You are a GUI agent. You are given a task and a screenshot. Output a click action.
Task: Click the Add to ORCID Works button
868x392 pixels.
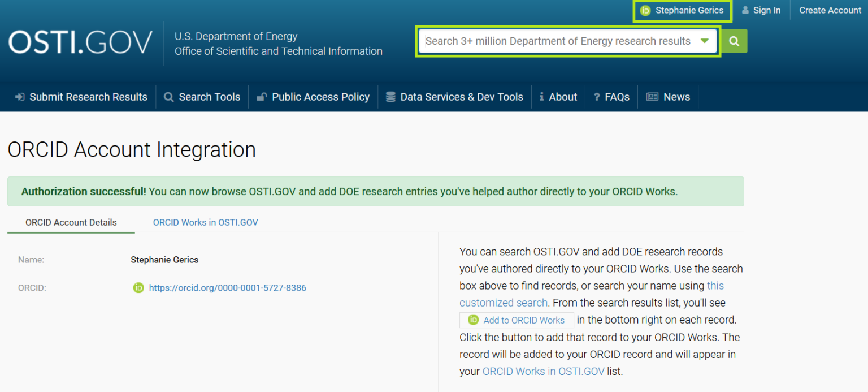pos(517,320)
